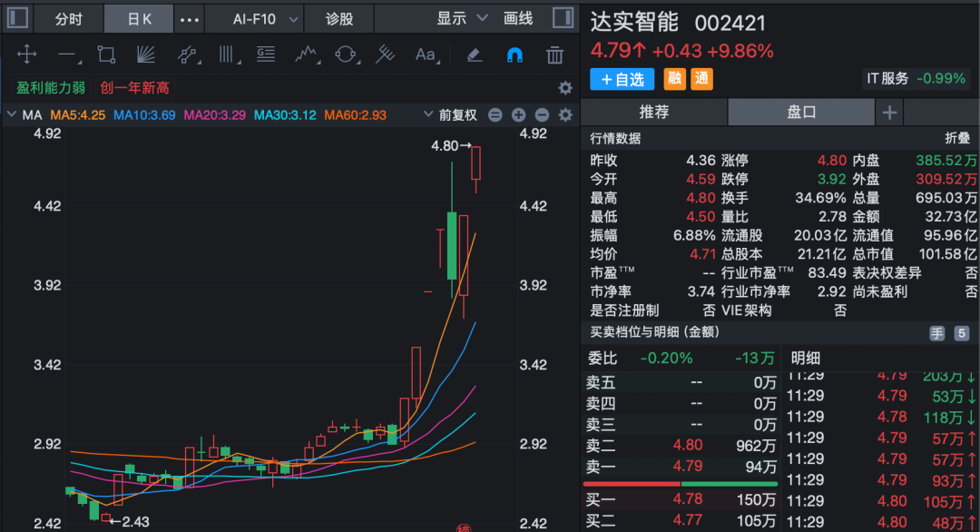Switch to the 盘口 tab
980x532 pixels.
[801, 113]
